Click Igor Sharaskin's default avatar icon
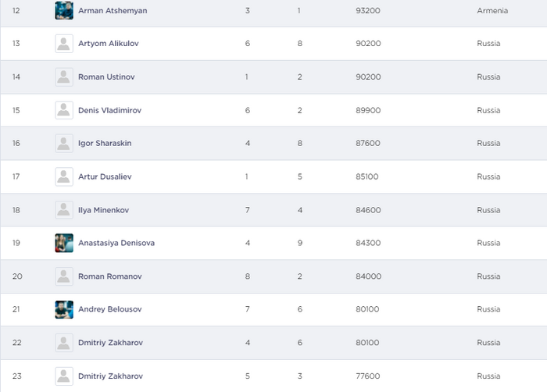 pos(64,144)
